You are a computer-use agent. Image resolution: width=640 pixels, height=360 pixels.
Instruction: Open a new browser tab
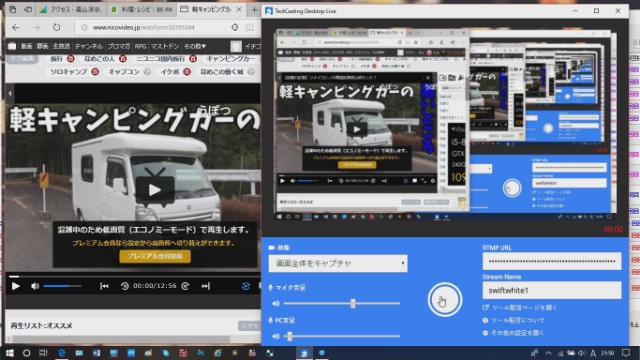click(254, 9)
